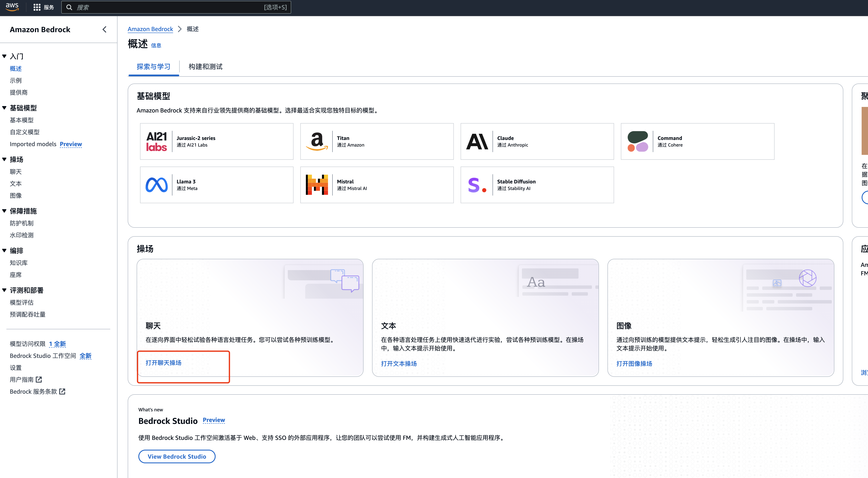Collapse the 保障措施 section

click(4, 211)
